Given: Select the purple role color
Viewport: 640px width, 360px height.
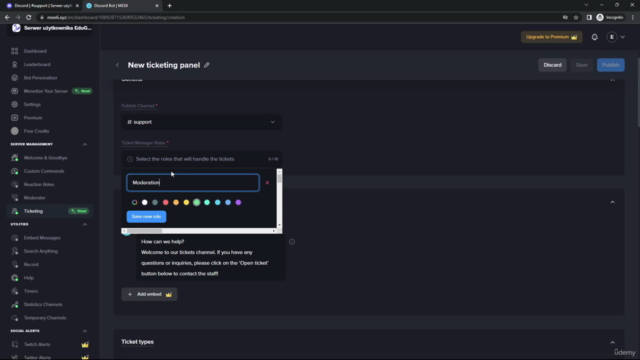Looking at the screenshot, I should pos(238,202).
